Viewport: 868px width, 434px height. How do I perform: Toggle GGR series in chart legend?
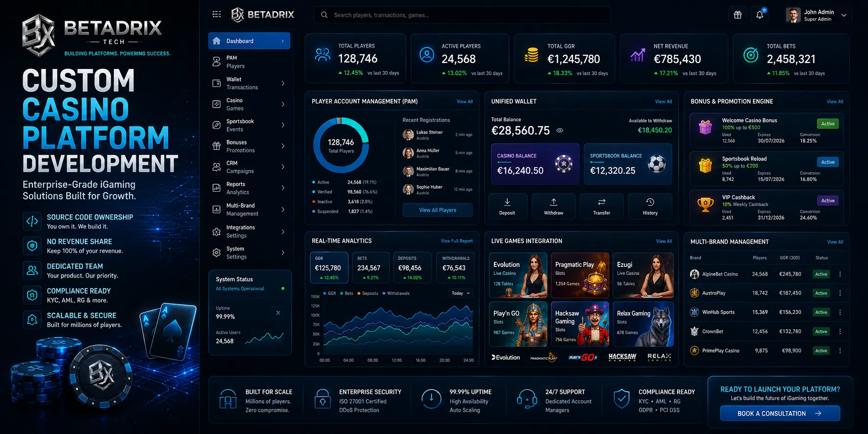click(329, 294)
